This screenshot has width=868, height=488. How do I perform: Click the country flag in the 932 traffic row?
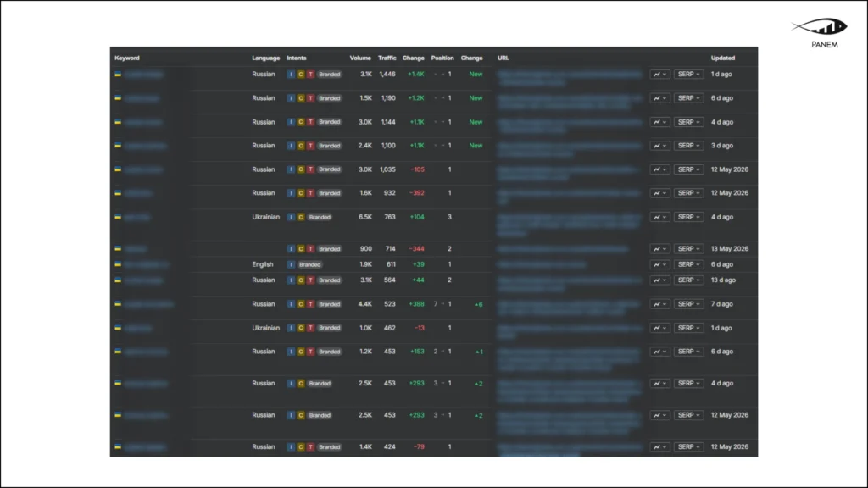(x=118, y=193)
